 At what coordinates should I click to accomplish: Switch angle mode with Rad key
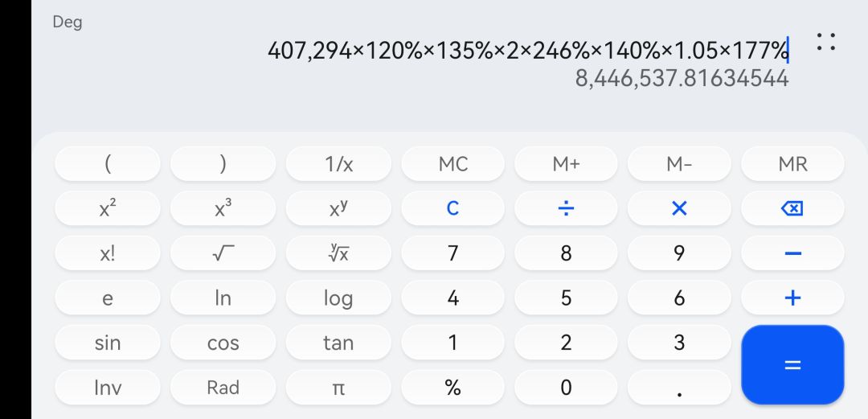223,388
